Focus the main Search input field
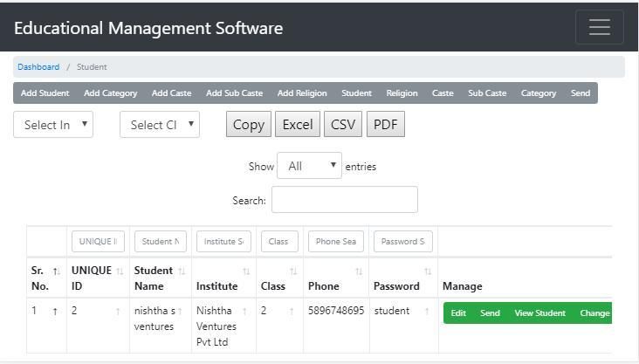The image size is (639, 364). click(344, 200)
